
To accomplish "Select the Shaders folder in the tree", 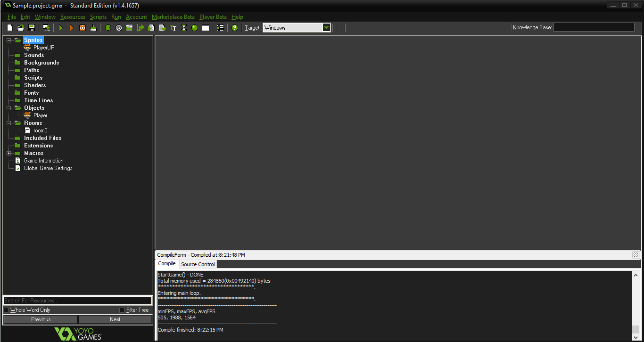I will [35, 85].
